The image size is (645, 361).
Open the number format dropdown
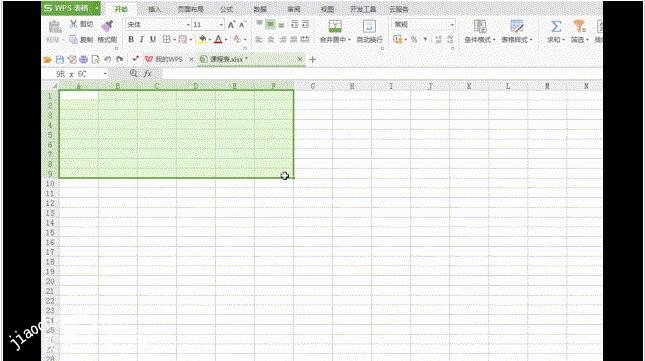[x=452, y=25]
